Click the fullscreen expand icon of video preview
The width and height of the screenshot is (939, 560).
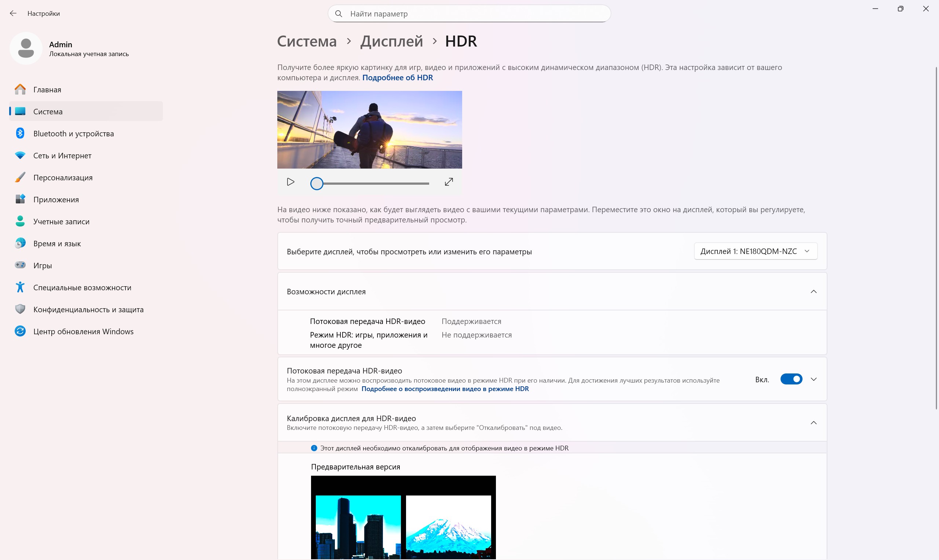click(x=449, y=182)
